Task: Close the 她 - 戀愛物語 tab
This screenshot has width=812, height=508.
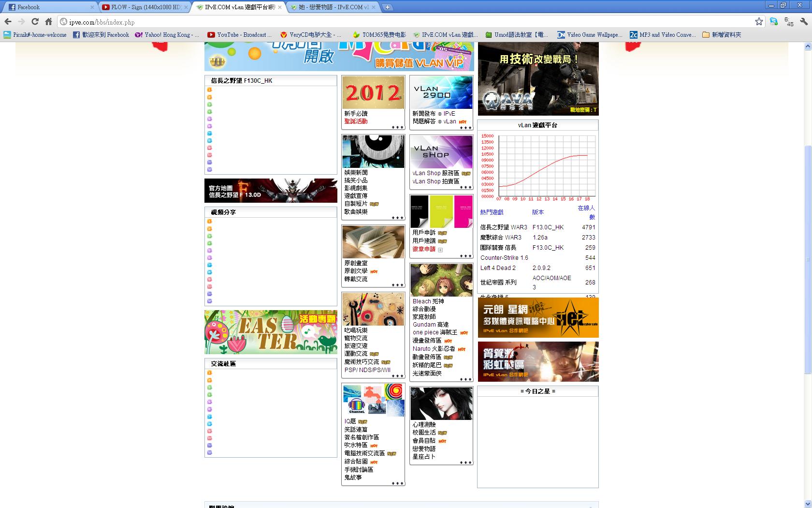Action: [374, 7]
